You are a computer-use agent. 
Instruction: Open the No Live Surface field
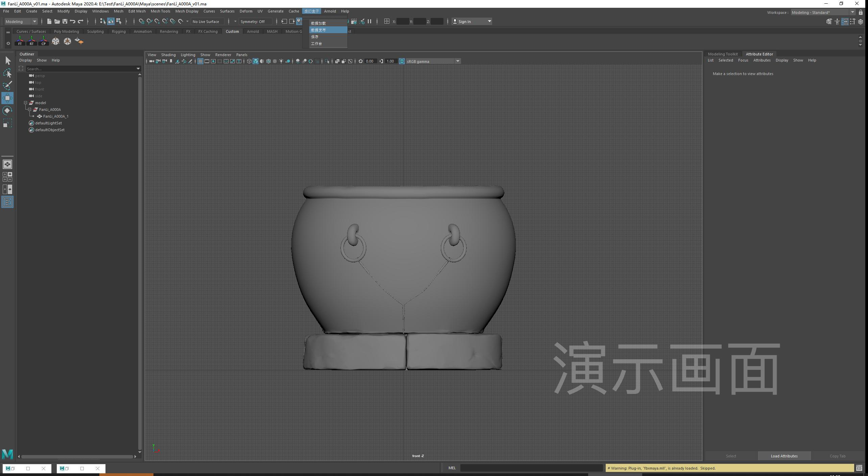pyautogui.click(x=207, y=21)
